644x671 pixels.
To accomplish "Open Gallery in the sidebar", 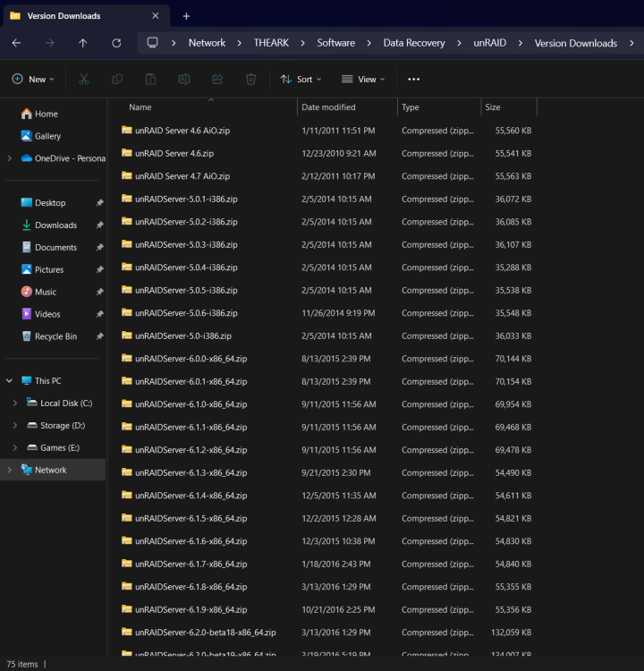I will pos(41,136).
